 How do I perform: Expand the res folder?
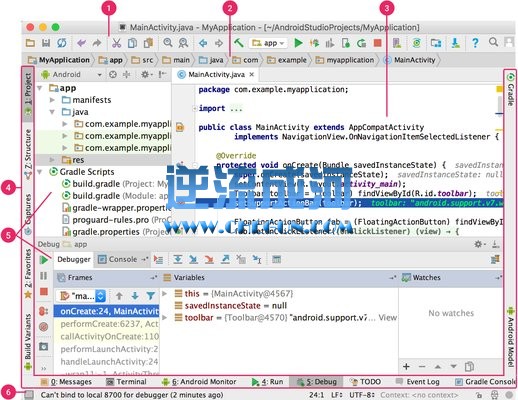click(x=52, y=160)
